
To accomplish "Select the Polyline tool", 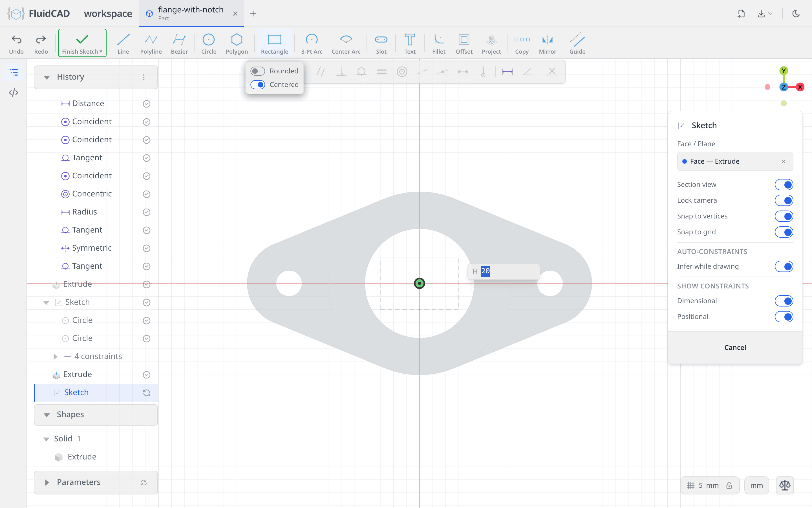I will click(151, 44).
